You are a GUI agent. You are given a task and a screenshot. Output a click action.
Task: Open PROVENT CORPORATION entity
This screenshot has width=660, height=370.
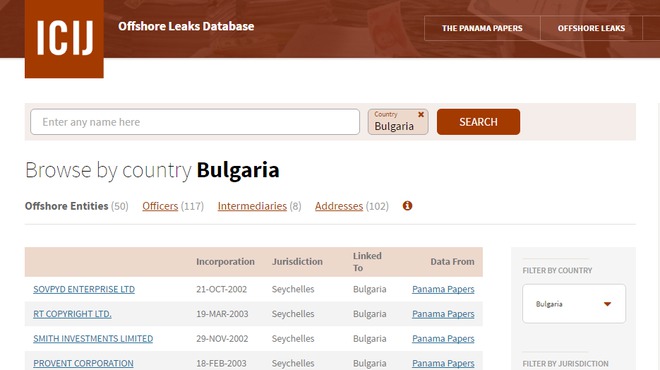(x=83, y=363)
